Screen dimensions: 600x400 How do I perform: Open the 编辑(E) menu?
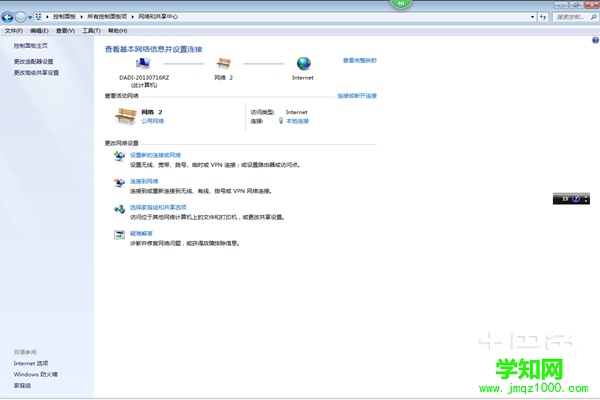click(39, 31)
